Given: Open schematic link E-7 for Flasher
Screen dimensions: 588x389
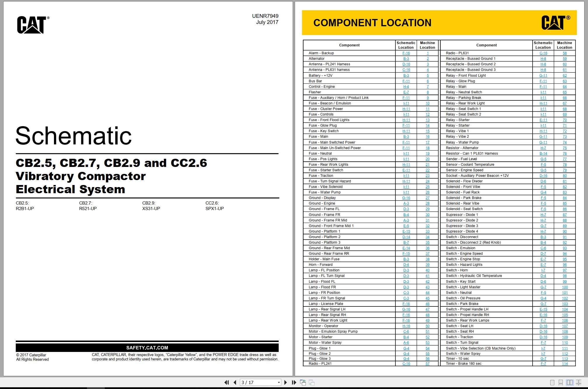Looking at the screenshot, I should click(x=406, y=92).
